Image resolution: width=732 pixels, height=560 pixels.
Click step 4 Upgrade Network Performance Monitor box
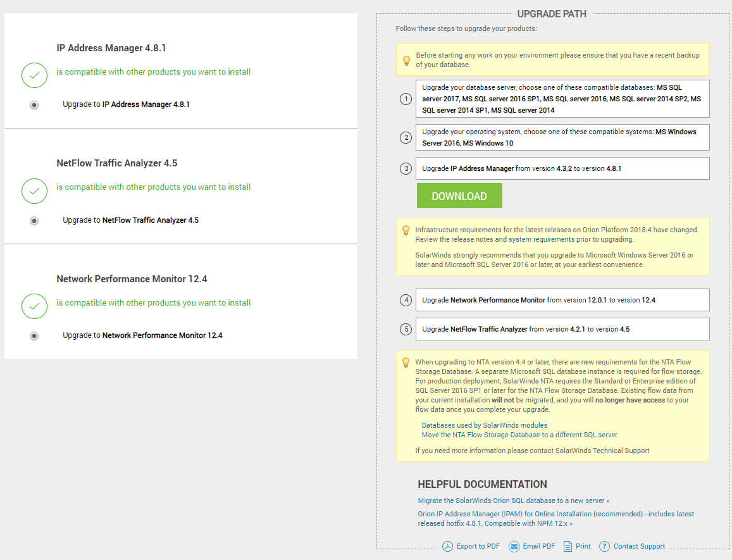click(562, 300)
